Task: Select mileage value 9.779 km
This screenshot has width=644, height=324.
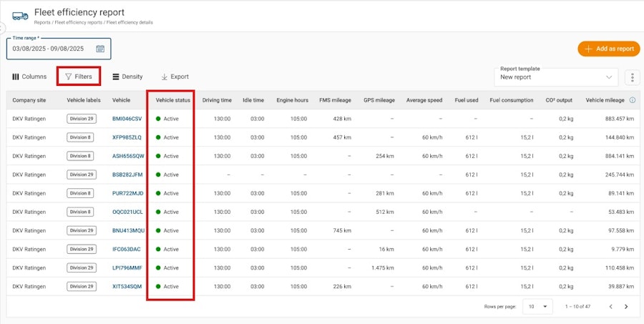Action: [x=623, y=250]
